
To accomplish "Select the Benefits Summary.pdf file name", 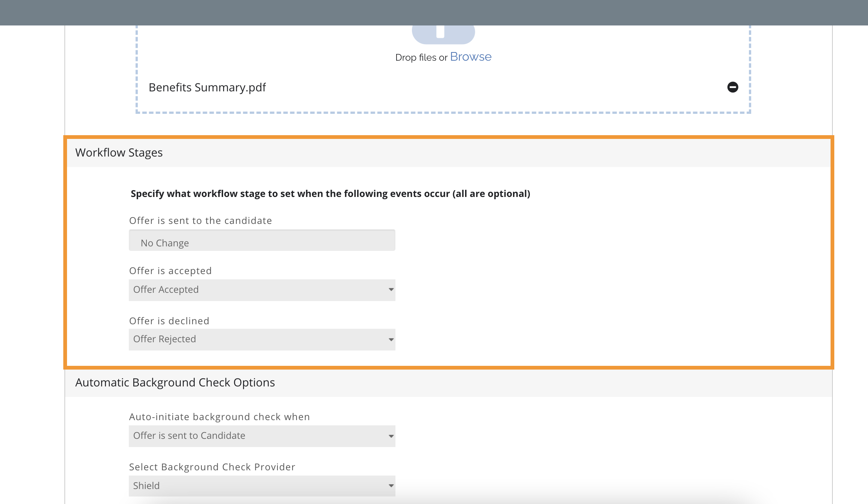I will click(207, 87).
